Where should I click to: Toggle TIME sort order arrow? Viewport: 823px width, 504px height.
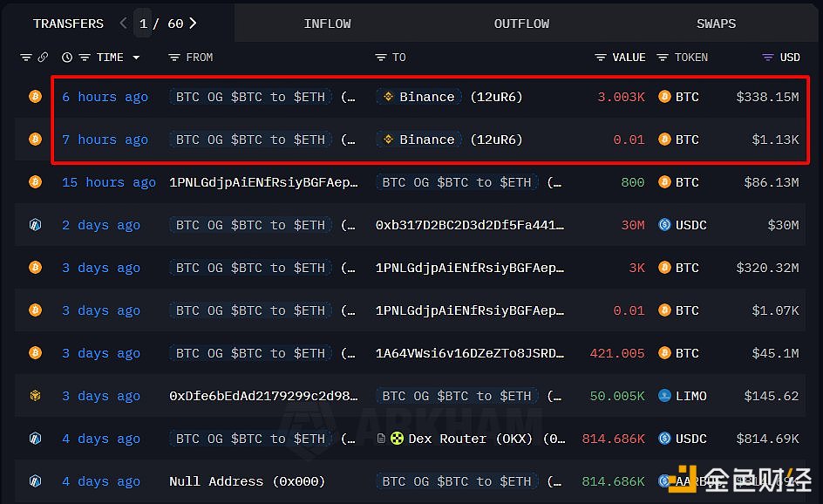136,58
